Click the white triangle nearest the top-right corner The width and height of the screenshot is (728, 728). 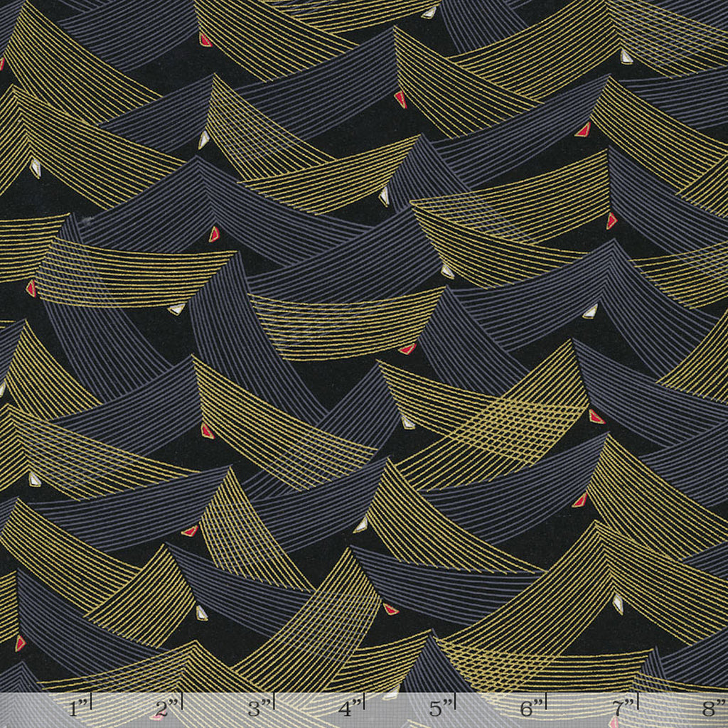click(626, 57)
